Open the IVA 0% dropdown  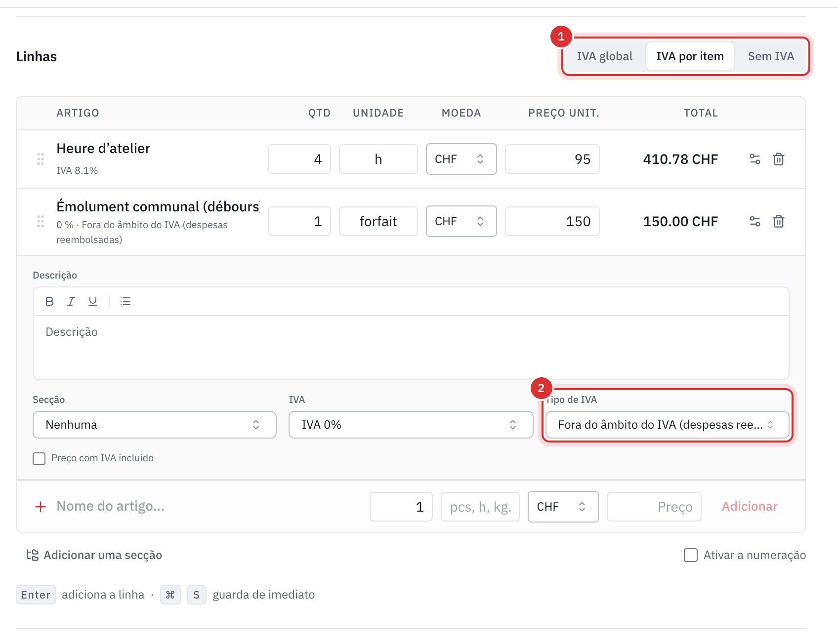click(x=411, y=425)
